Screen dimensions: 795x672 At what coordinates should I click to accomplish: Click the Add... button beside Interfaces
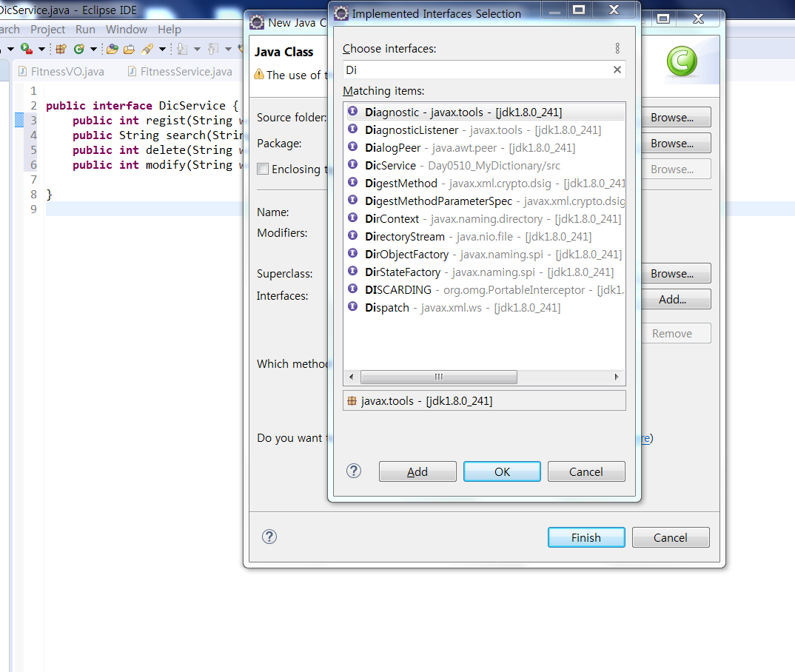tap(676, 299)
